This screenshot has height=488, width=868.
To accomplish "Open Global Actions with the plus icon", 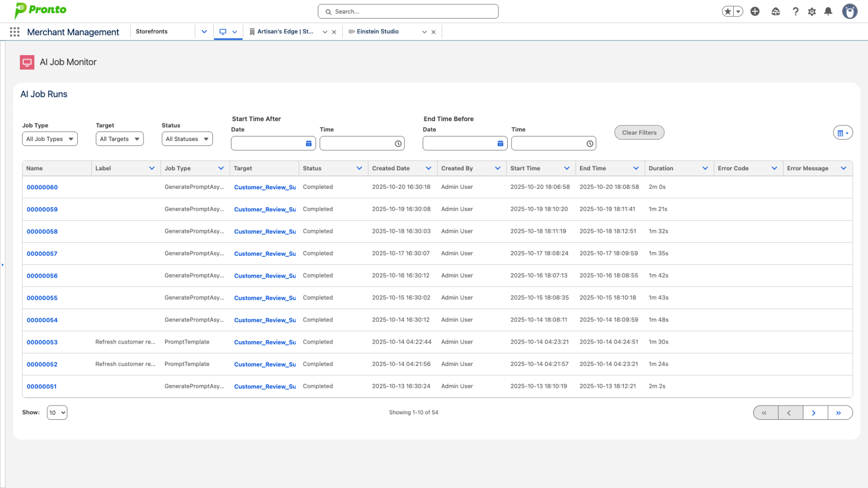I will 755,11.
